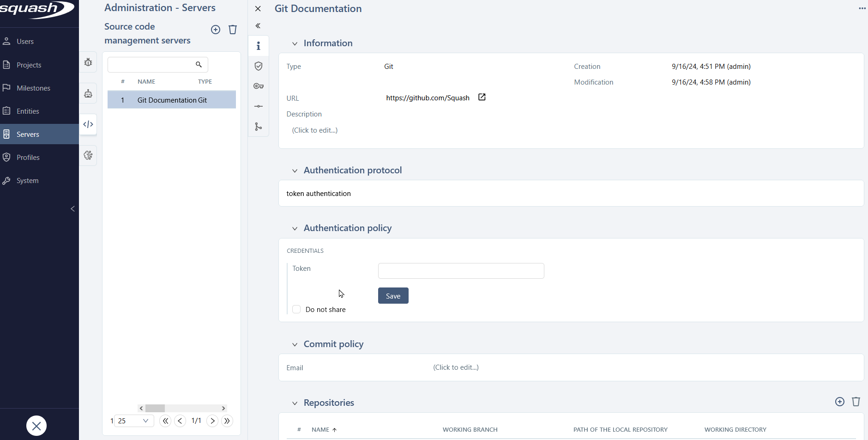Edit the Description click-to-edit text

315,130
